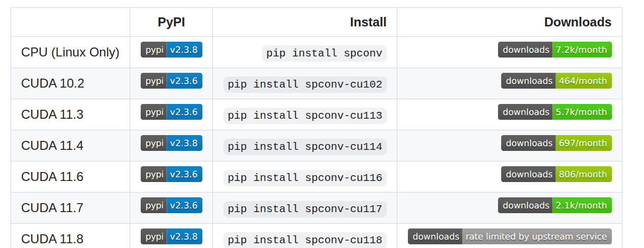Click the 7.2k/month downloads badge
The width and height of the screenshot is (644, 248).
point(554,50)
